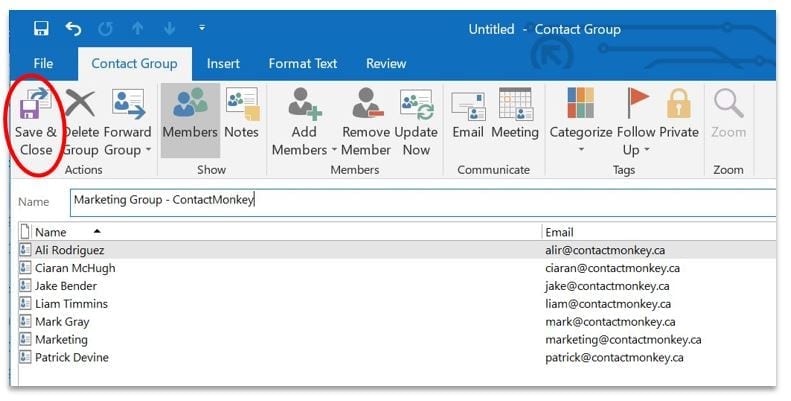Click the marketing@contactmonkey.ca email
The image size is (791, 401).
pyautogui.click(x=623, y=339)
